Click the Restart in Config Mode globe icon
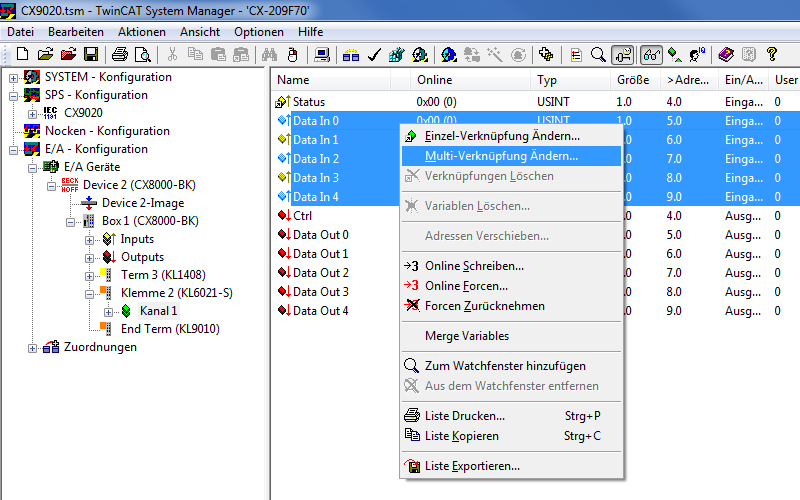The height and width of the screenshot is (500, 800). (x=449, y=54)
